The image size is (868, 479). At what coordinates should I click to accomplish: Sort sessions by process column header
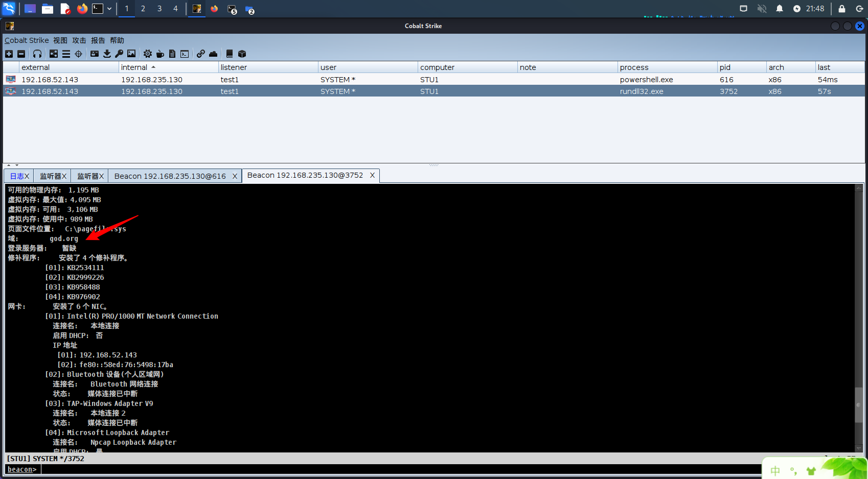[667, 67]
